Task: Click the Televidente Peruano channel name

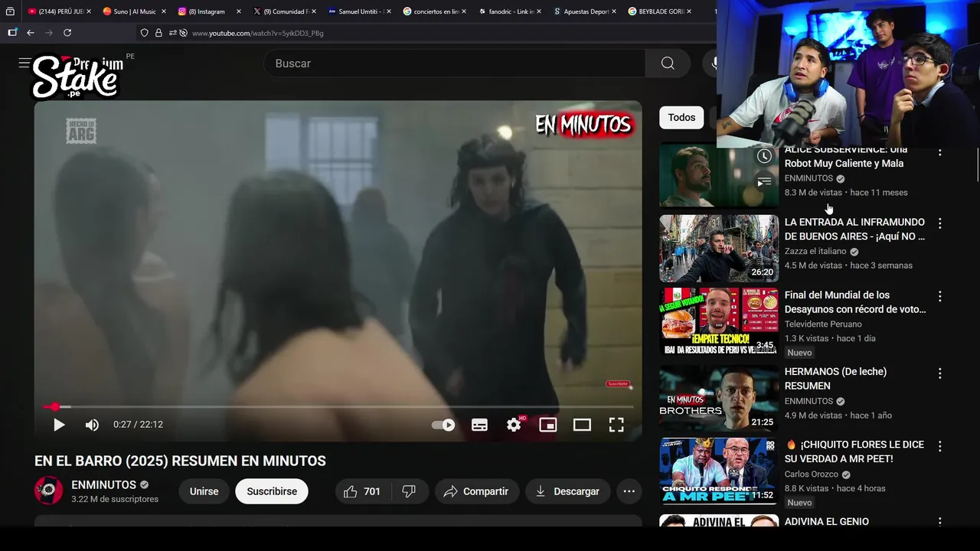Action: point(823,324)
